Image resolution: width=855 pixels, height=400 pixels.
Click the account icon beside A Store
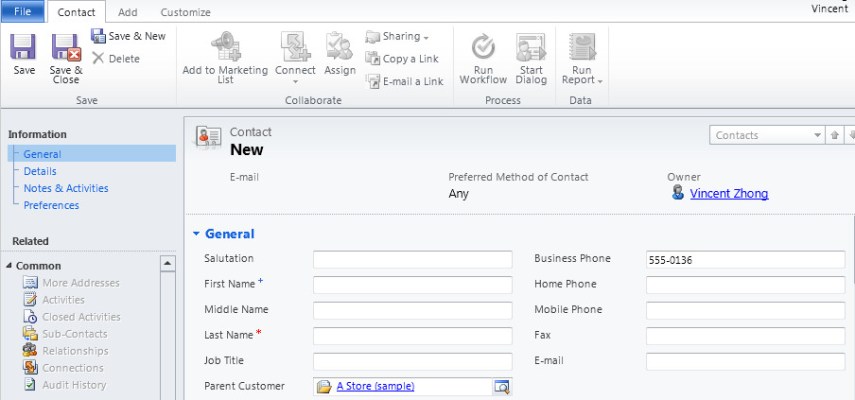(324, 386)
